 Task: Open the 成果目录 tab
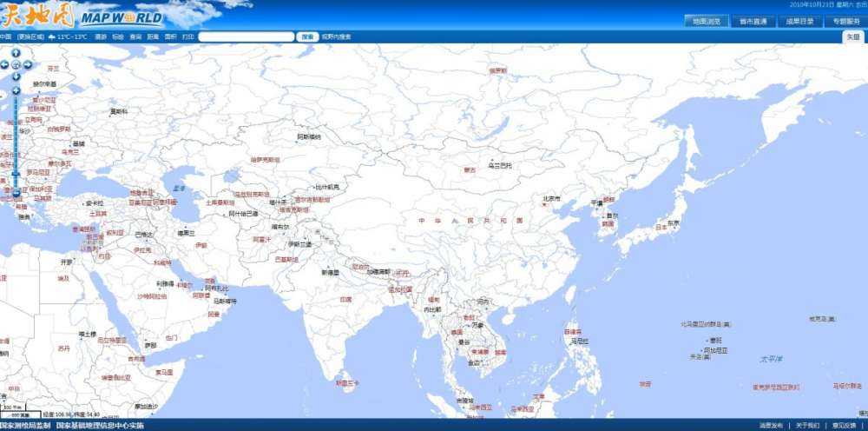(x=799, y=22)
